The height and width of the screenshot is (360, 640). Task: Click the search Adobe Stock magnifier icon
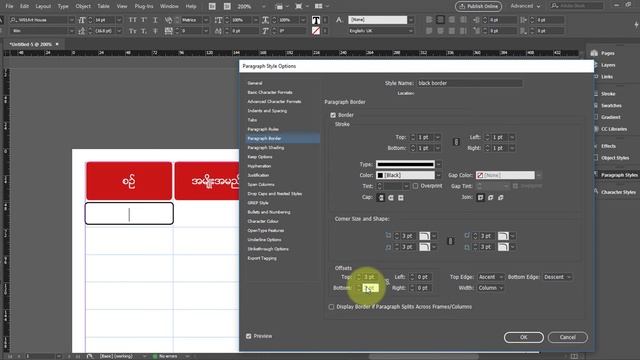554,6
